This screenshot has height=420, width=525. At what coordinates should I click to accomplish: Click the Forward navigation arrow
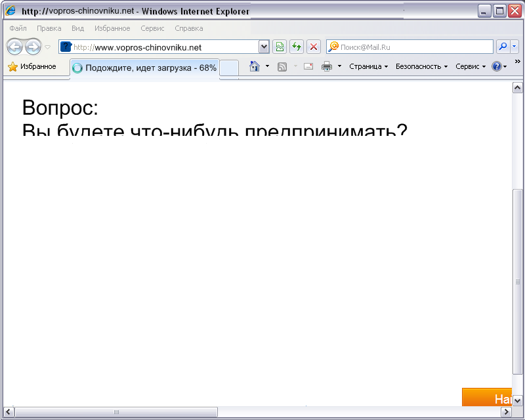pyautogui.click(x=33, y=47)
